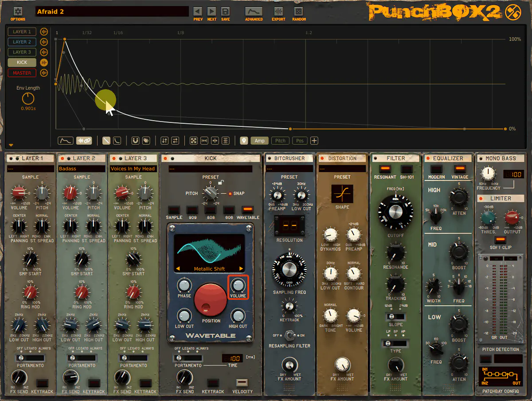
Task: Select the LAYER 2 envelope tab
Action: pos(22,42)
